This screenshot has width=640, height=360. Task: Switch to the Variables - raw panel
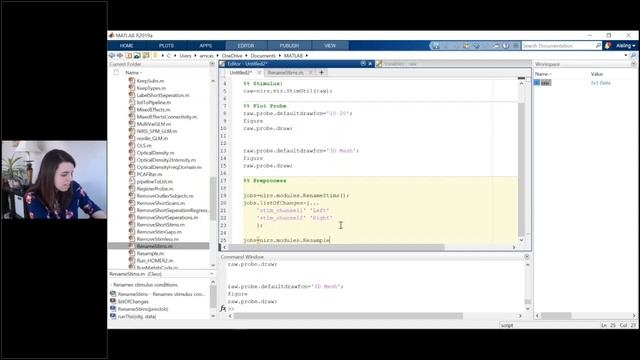(x=400, y=64)
